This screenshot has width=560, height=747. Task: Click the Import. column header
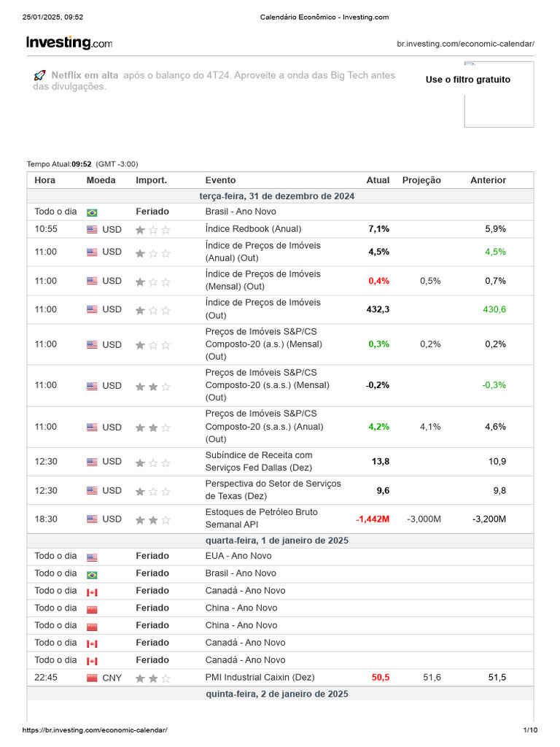coord(151,180)
